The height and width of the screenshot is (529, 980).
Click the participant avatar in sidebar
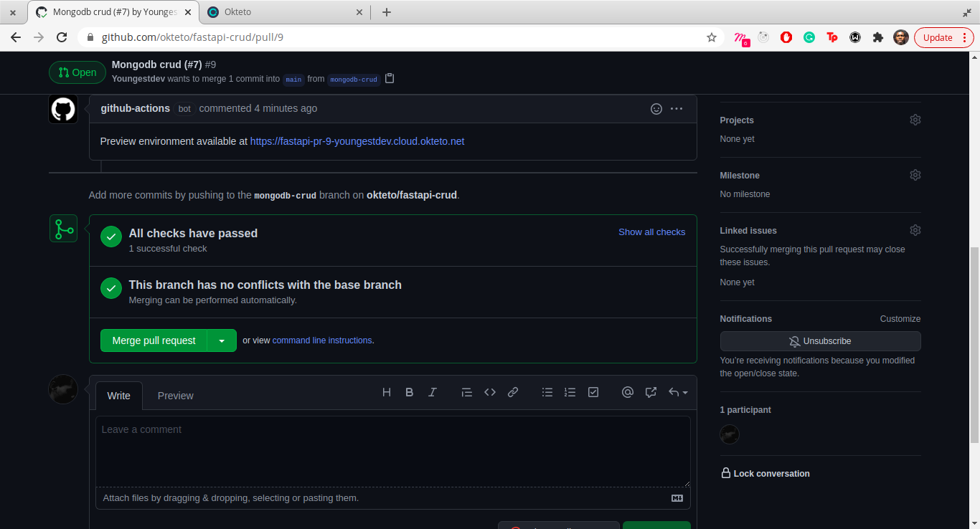click(x=730, y=434)
